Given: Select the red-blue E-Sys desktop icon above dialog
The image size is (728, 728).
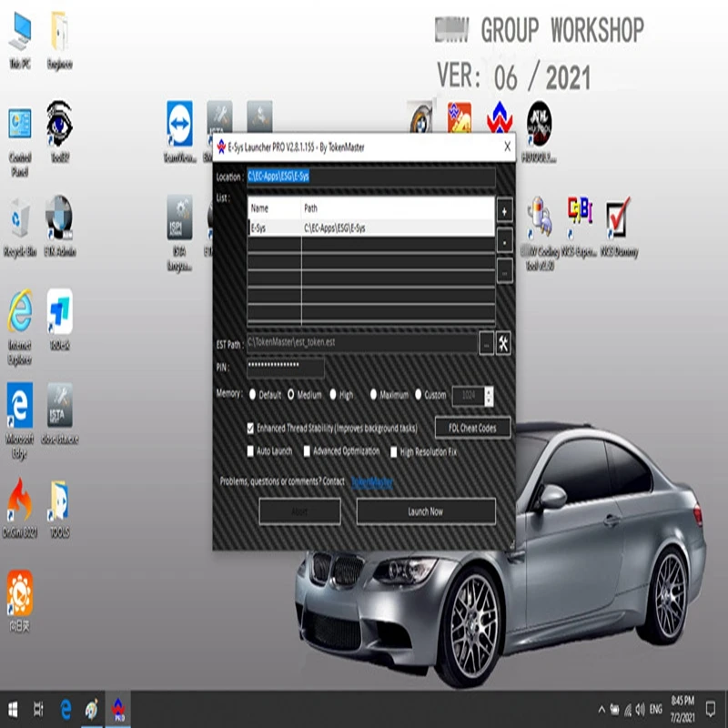Looking at the screenshot, I should click(500, 117).
